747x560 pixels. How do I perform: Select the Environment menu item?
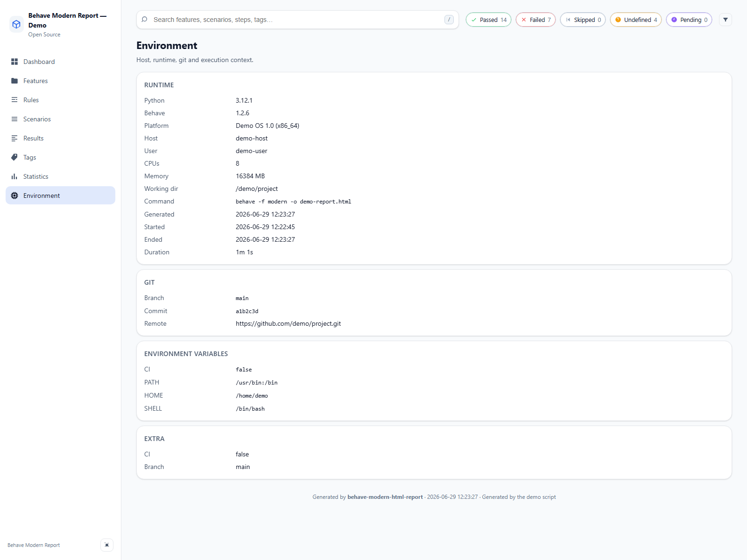coord(60,196)
